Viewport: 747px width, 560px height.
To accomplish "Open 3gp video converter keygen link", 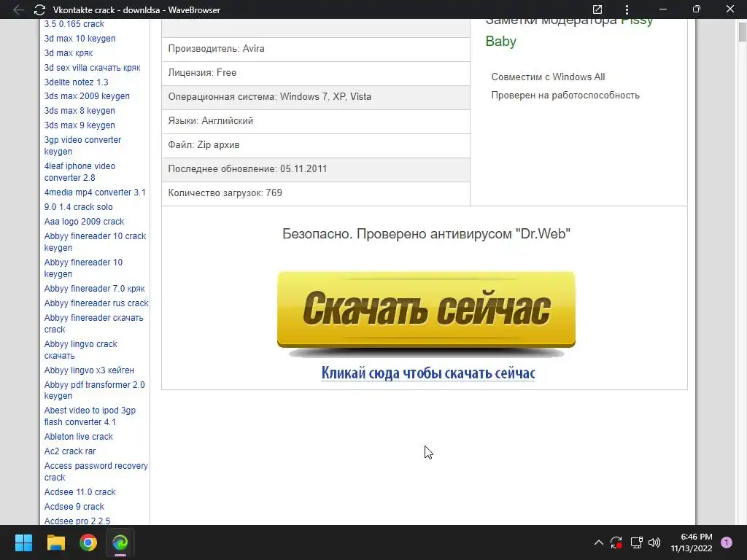I will click(82, 146).
